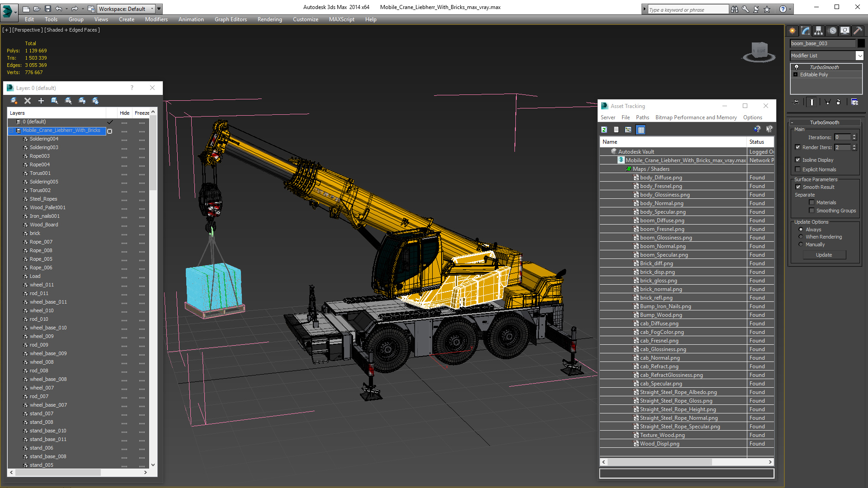Open the Create command panel tab
Viewport: 868px width, 488px height.
(792, 31)
